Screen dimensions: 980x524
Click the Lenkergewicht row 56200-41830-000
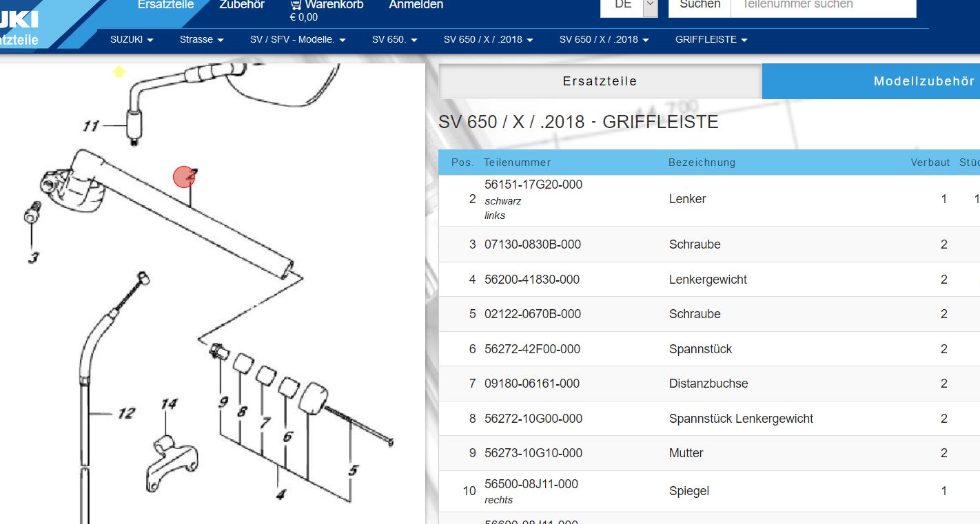point(532,280)
